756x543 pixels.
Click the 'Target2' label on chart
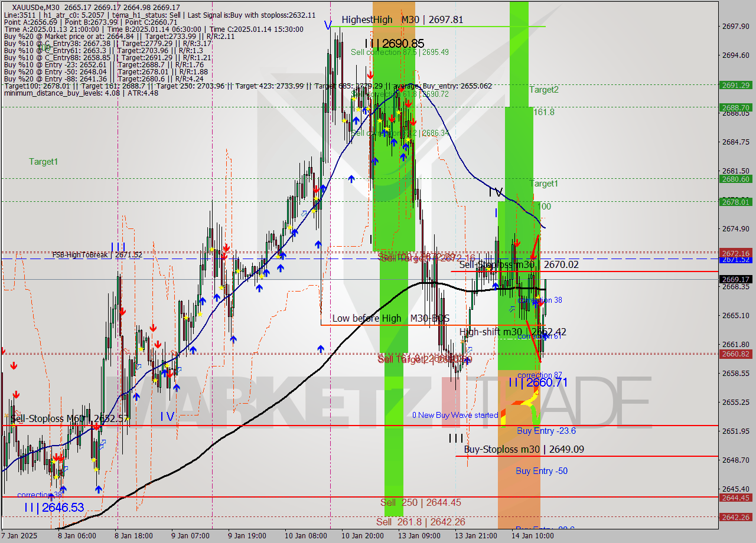(x=543, y=90)
